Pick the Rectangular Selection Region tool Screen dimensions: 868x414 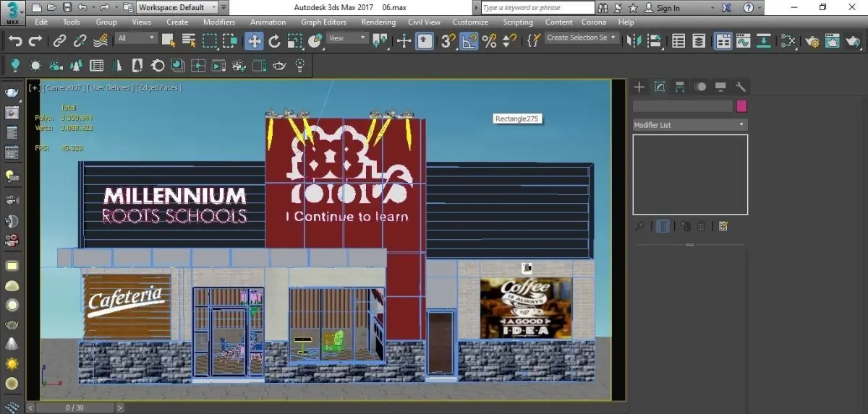[x=210, y=41]
